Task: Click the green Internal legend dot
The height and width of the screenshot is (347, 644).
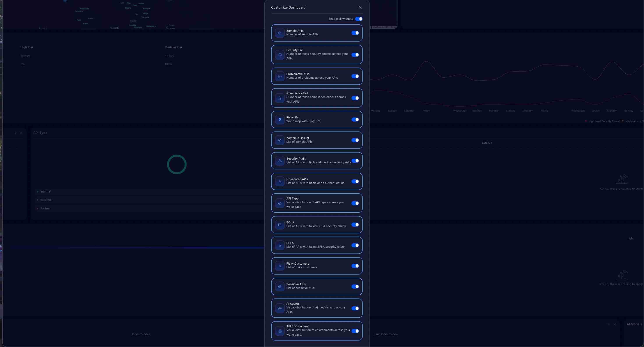Action: click(38, 191)
